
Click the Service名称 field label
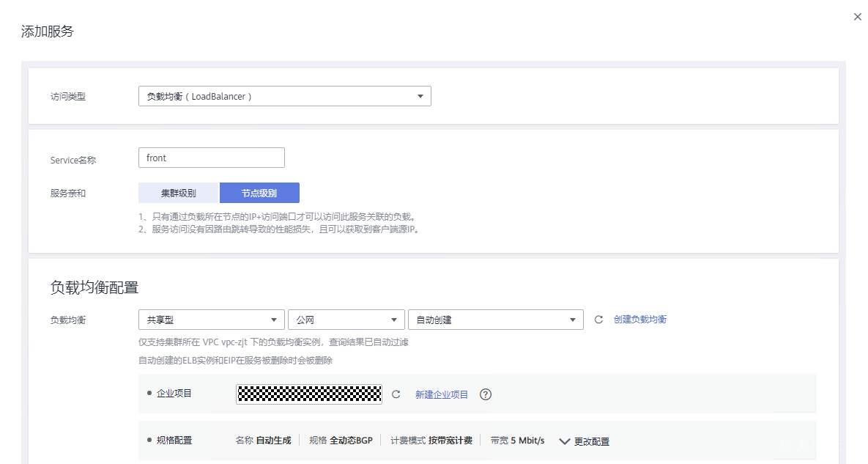73,160
